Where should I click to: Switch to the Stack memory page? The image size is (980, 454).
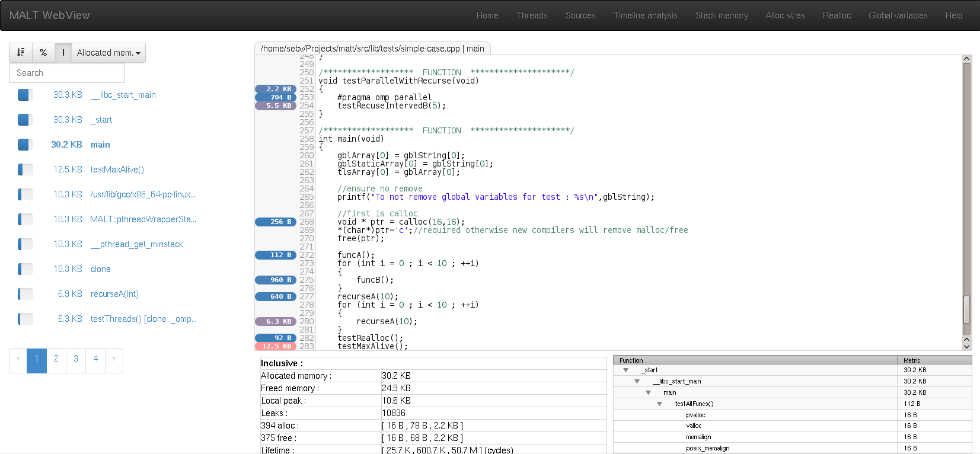722,15
